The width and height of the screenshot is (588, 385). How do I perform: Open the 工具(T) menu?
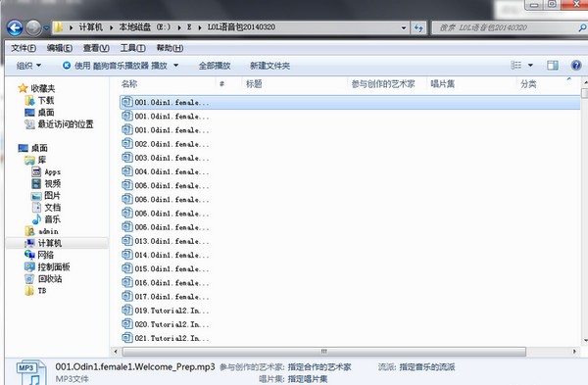132,48
